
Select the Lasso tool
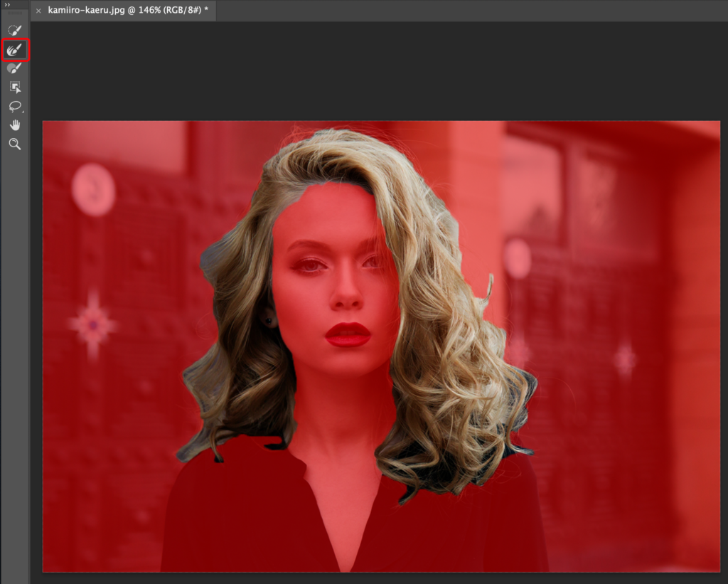tap(15, 107)
